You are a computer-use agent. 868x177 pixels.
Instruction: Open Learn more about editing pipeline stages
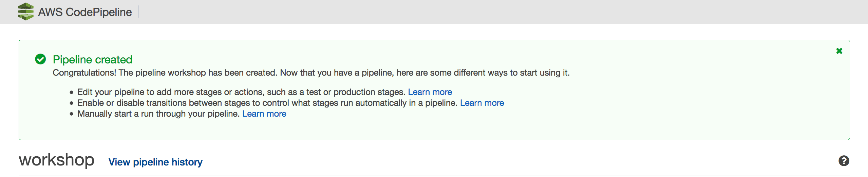(430, 92)
